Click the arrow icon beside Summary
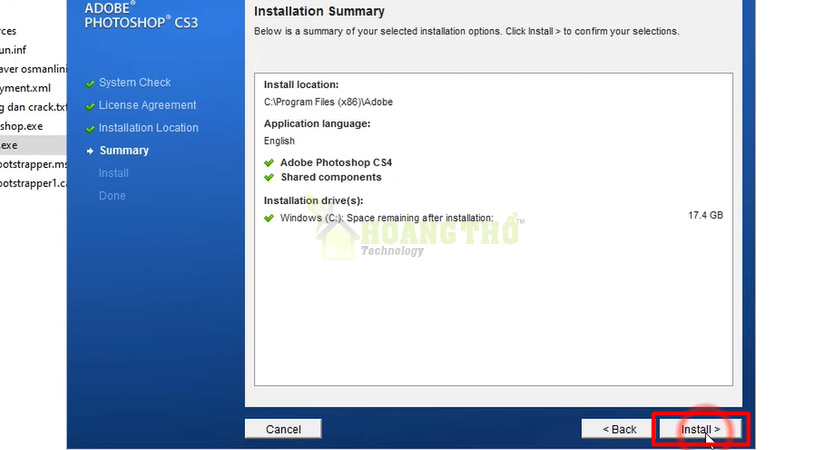The image size is (820, 450). click(x=90, y=151)
